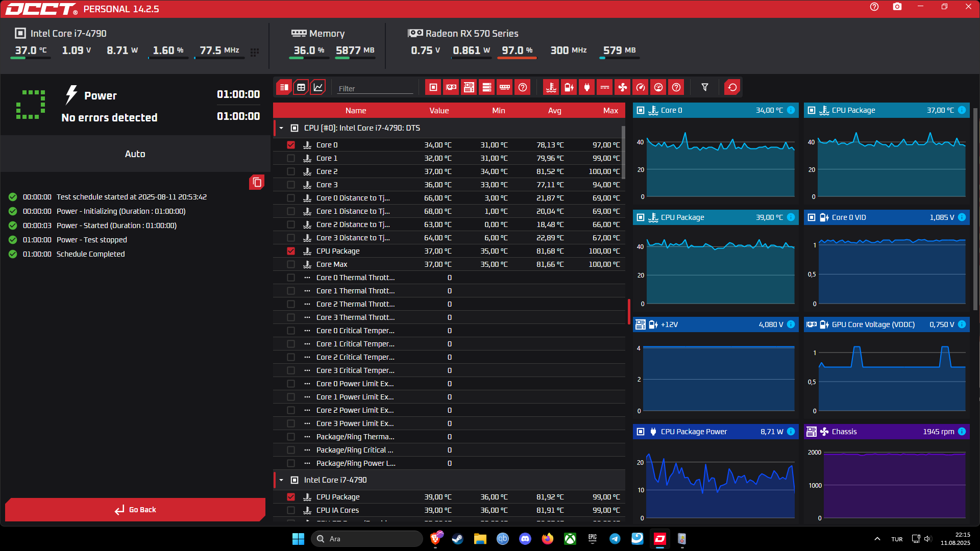Toggle the unknown device filter button
The height and width of the screenshot is (551, 980).
coord(523,87)
